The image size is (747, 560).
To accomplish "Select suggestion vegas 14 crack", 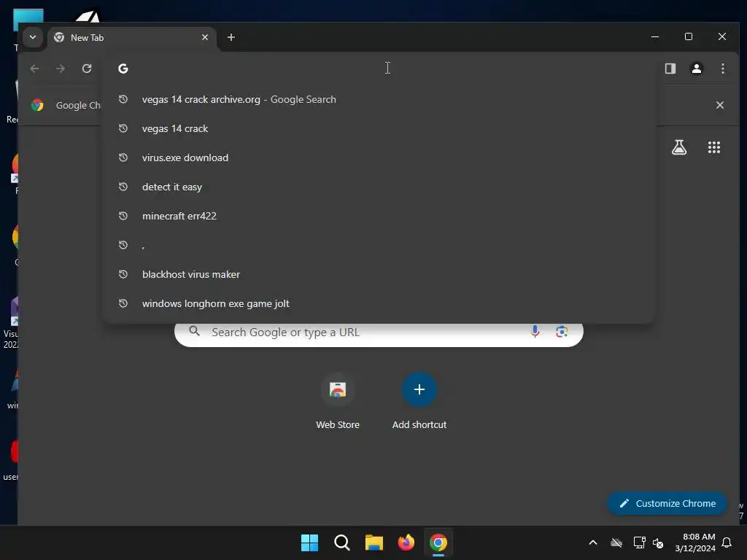I will [x=379, y=128].
